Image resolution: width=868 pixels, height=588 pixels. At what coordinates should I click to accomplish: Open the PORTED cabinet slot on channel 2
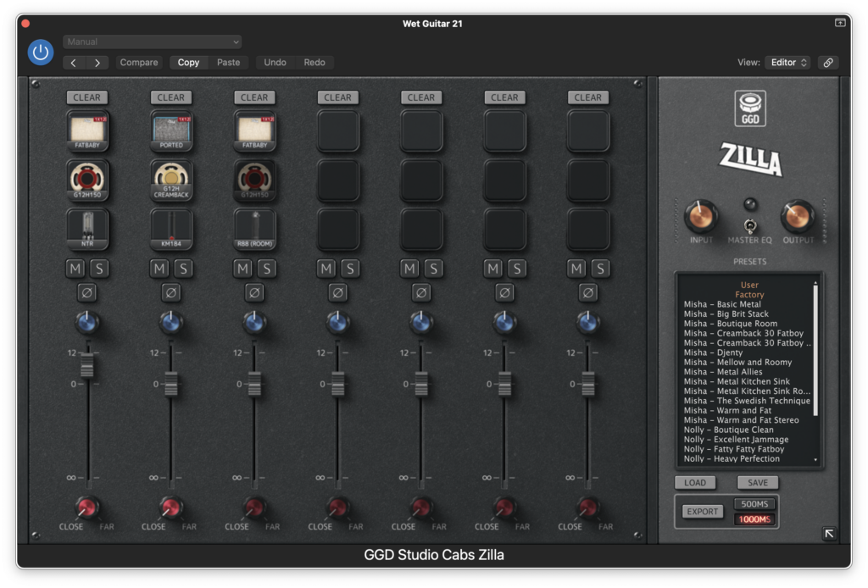(171, 131)
